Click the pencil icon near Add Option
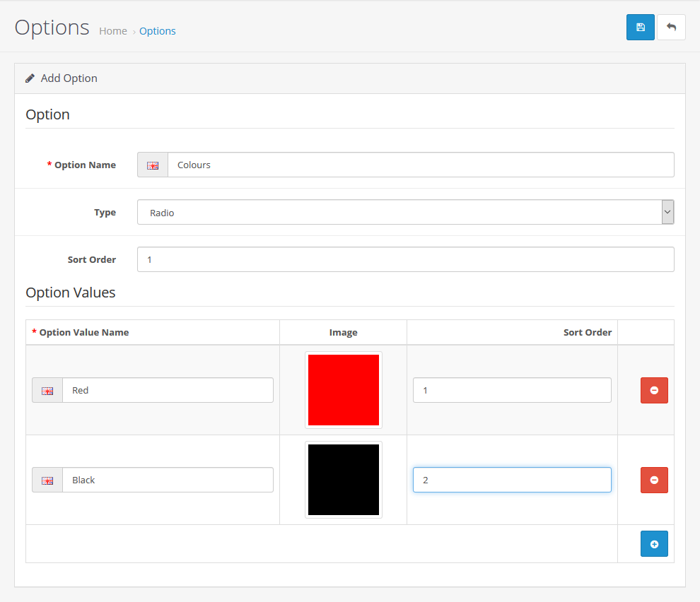The height and width of the screenshot is (602, 700). click(x=30, y=78)
